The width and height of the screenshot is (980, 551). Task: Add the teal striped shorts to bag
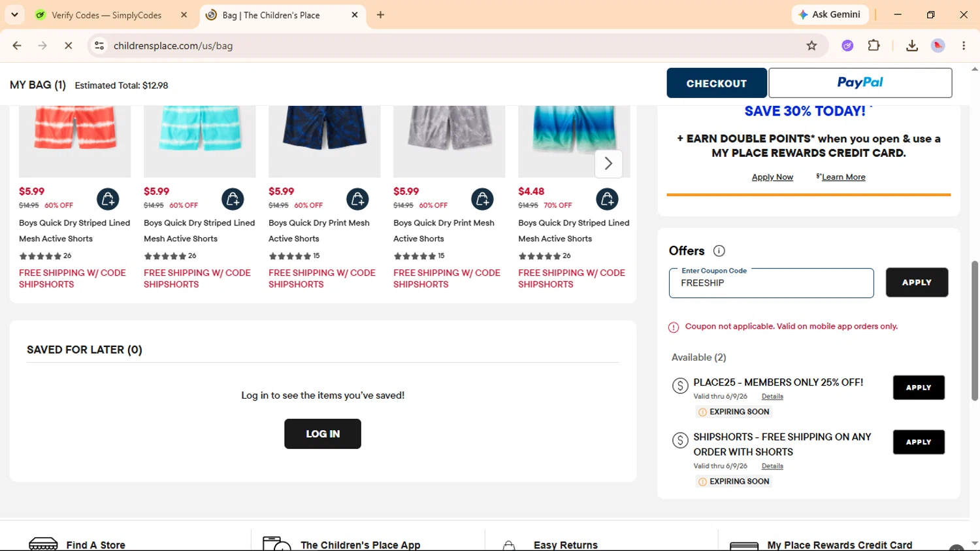(x=233, y=199)
